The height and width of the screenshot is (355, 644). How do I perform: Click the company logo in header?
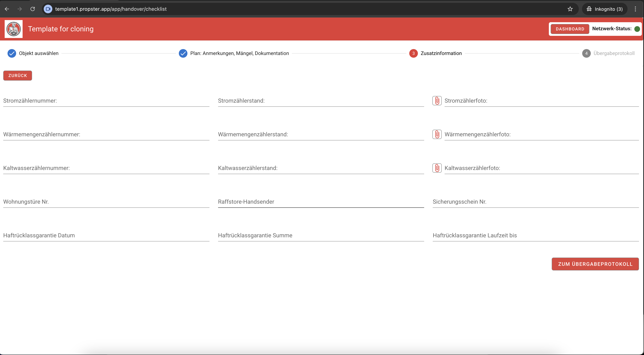(x=13, y=29)
